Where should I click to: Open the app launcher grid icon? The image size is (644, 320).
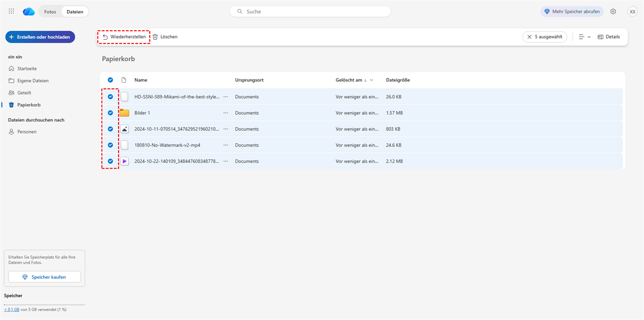pyautogui.click(x=11, y=11)
